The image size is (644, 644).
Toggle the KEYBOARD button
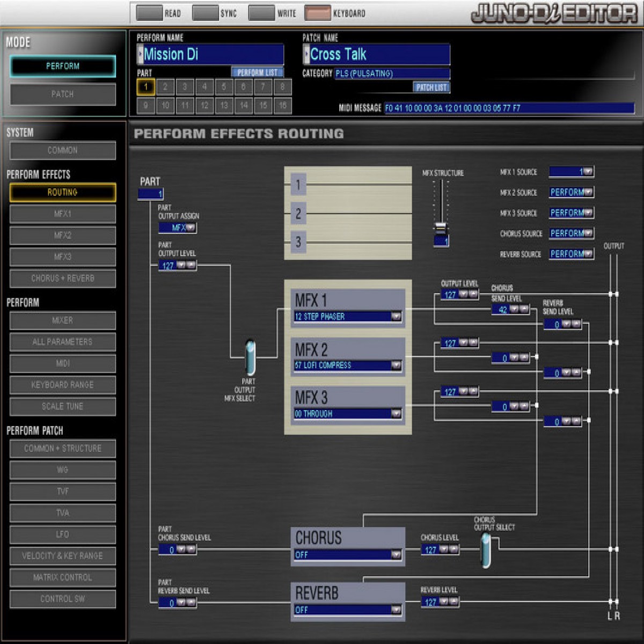point(317,13)
